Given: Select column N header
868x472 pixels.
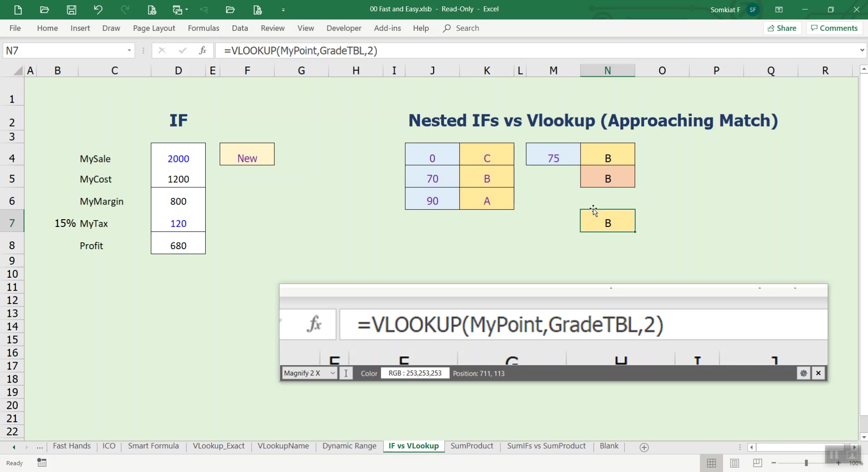Looking at the screenshot, I should tap(607, 70).
